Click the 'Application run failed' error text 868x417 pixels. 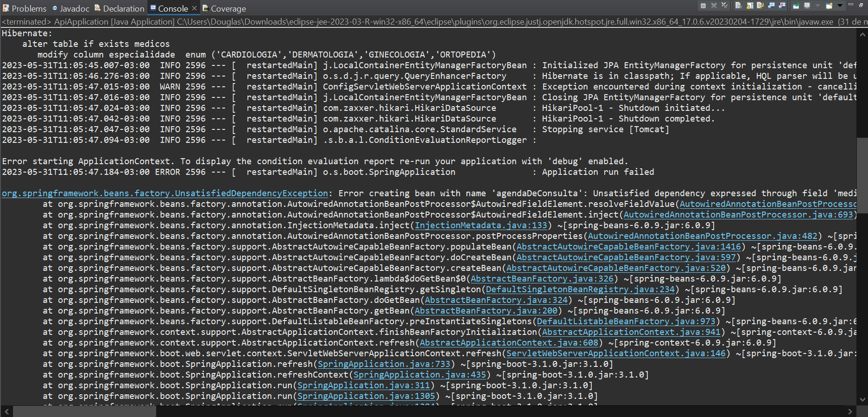tap(598, 172)
